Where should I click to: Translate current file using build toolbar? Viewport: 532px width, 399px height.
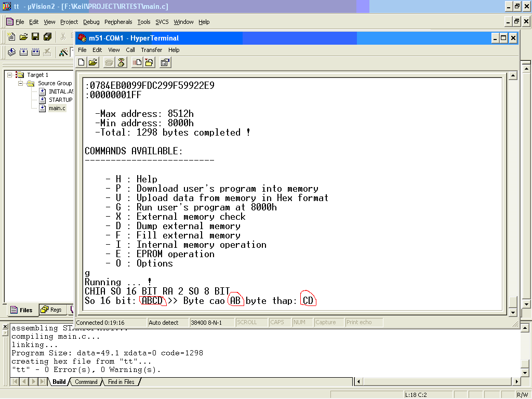(x=11, y=52)
